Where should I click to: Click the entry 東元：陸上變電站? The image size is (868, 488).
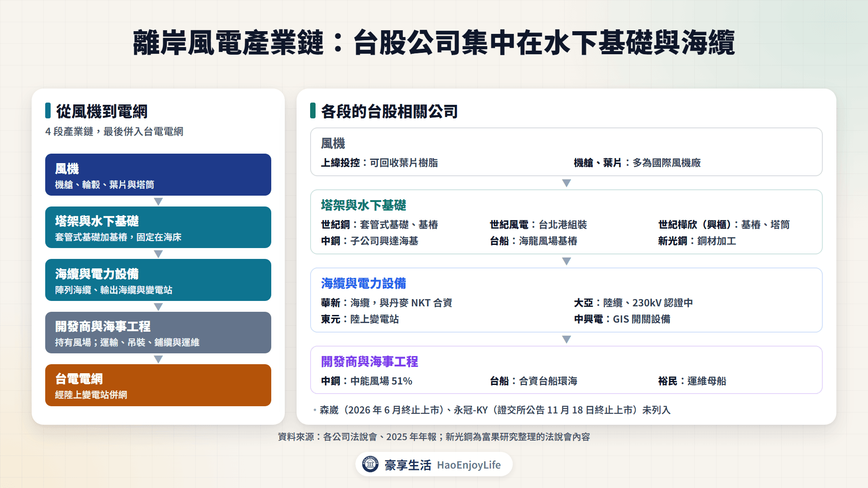pos(360,319)
